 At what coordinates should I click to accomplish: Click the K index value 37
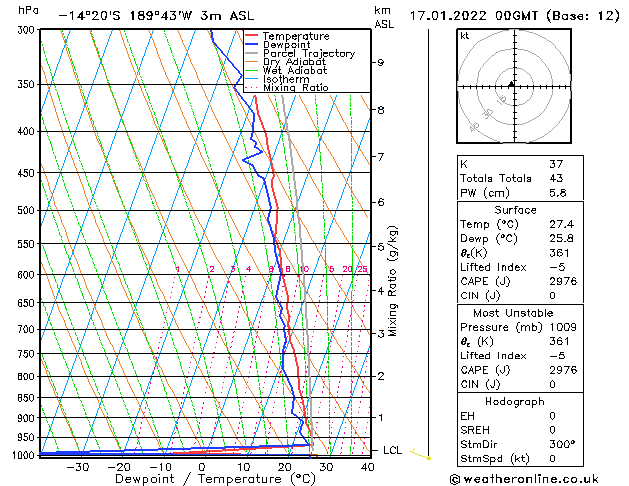pyautogui.click(x=556, y=164)
